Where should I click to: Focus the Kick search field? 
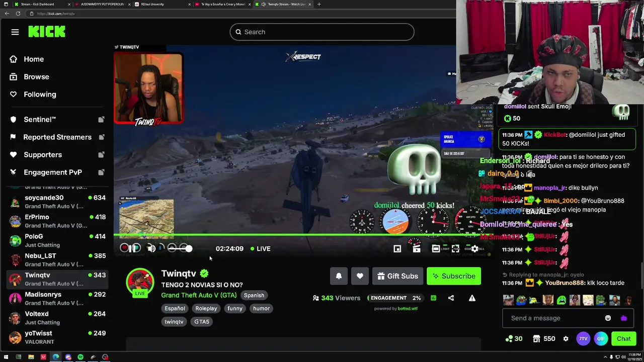[x=322, y=32]
